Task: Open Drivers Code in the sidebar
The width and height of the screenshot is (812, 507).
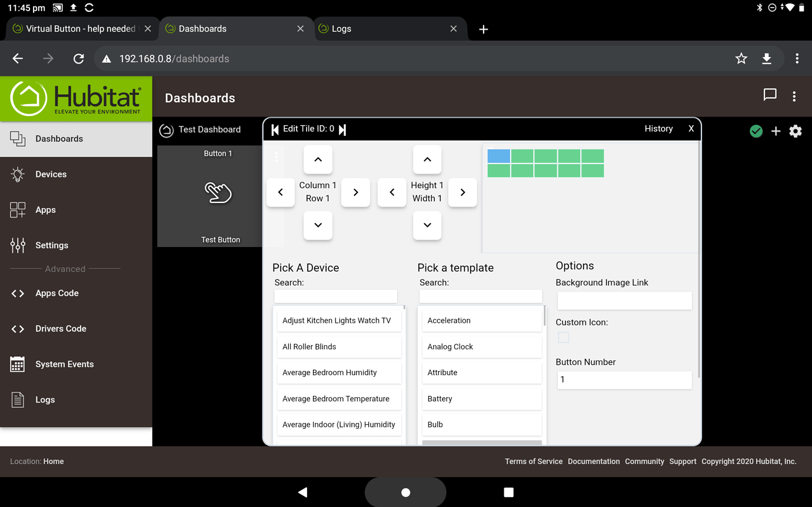Action: pyautogui.click(x=76, y=329)
